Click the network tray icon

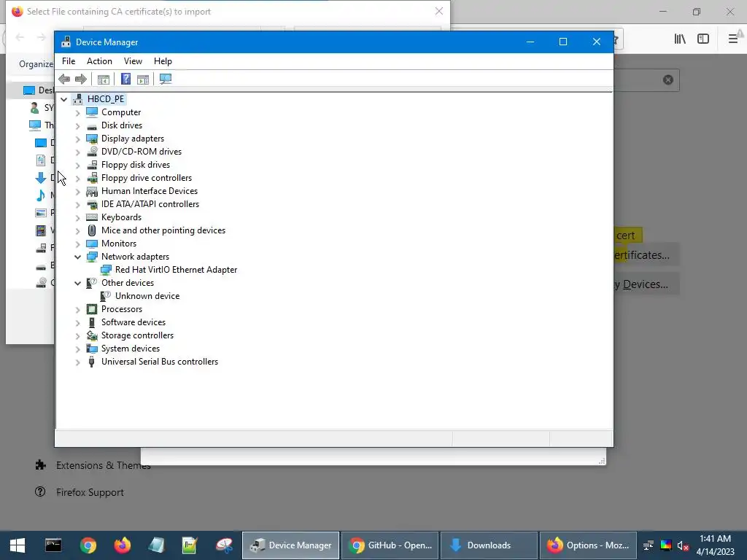tap(649, 545)
